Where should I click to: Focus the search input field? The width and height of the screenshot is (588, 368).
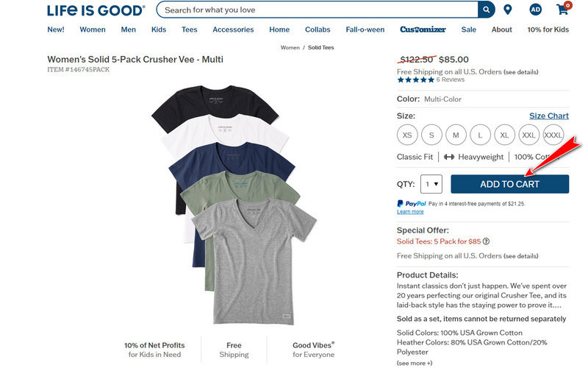pyautogui.click(x=318, y=10)
